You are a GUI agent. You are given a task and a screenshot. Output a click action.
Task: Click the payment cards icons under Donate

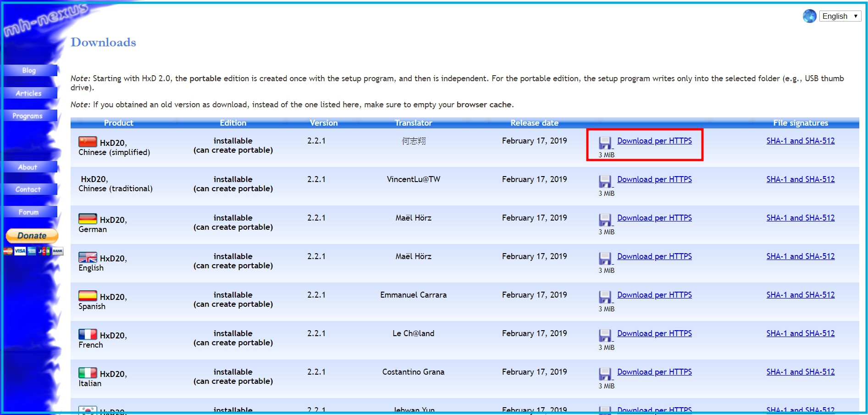coord(33,251)
